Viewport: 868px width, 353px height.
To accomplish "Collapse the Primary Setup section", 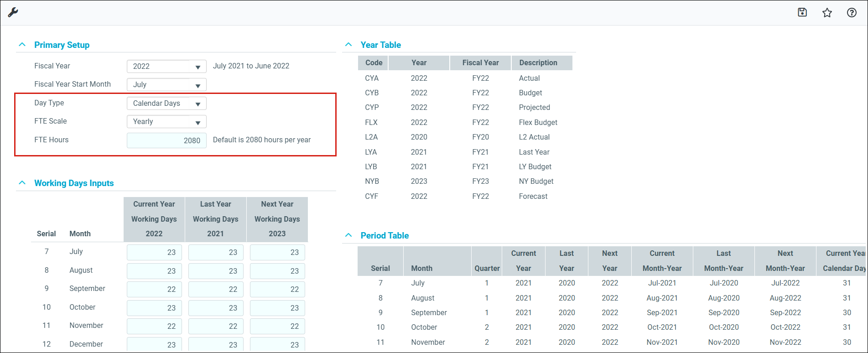I will tap(22, 45).
